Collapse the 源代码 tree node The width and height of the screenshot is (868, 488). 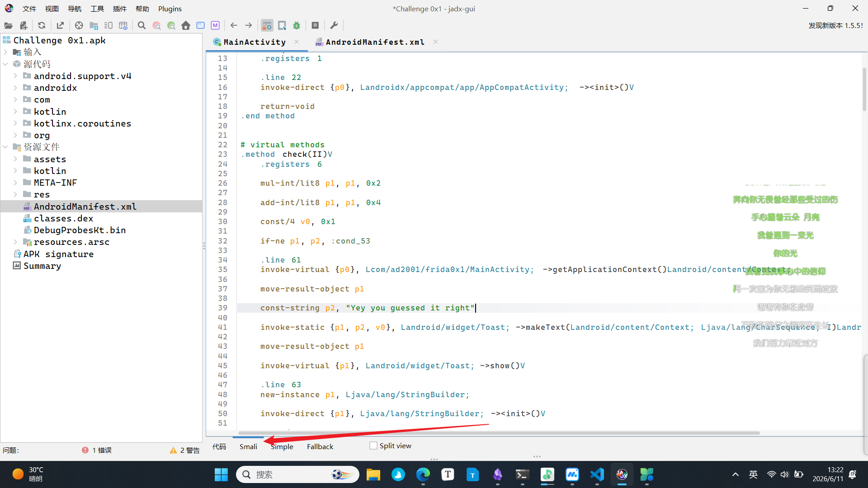coord(5,64)
